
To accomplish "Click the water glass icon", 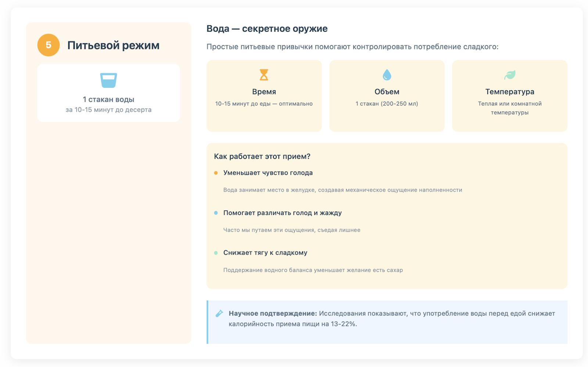I will 108,80.
